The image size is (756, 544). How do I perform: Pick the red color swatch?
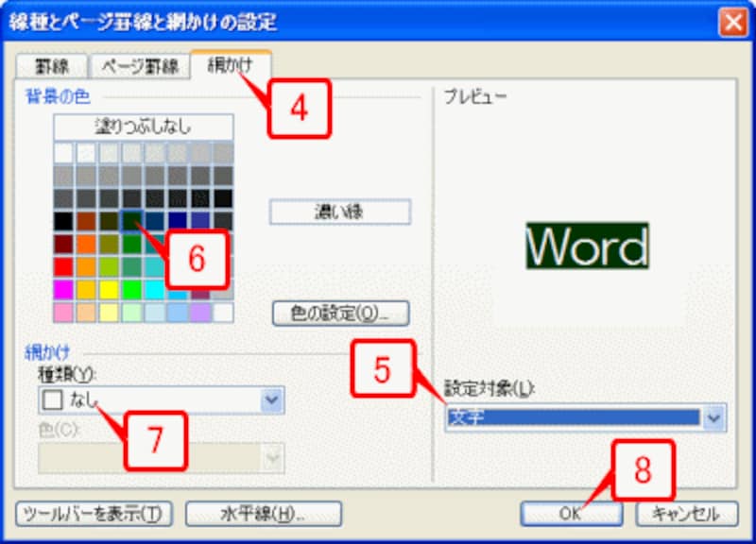(x=60, y=264)
